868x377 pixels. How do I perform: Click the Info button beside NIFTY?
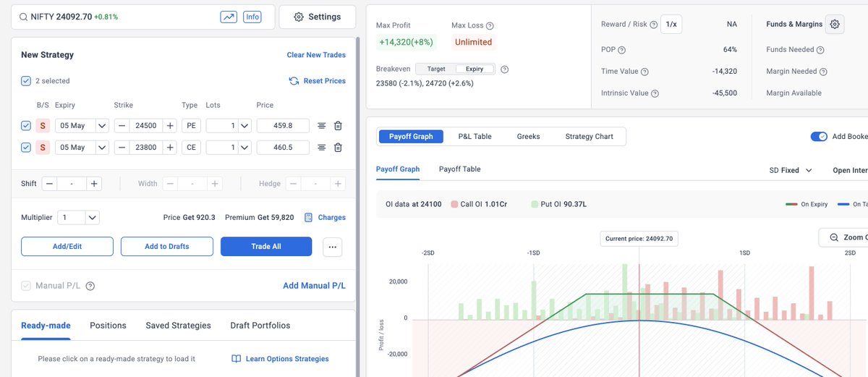pos(252,17)
